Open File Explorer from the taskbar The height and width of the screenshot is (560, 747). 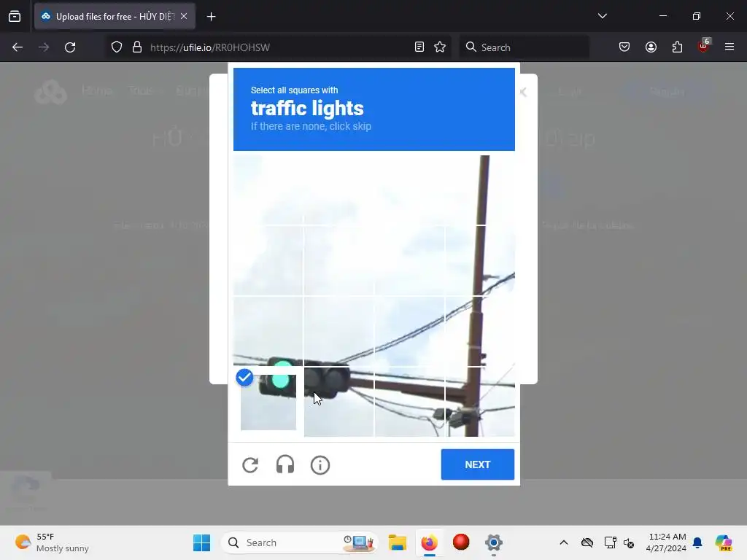click(x=398, y=542)
